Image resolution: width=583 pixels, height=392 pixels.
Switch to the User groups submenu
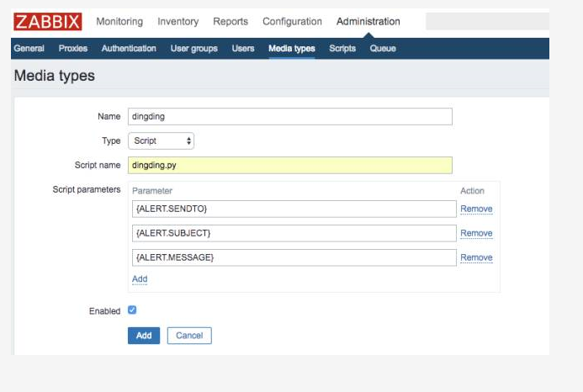click(194, 48)
